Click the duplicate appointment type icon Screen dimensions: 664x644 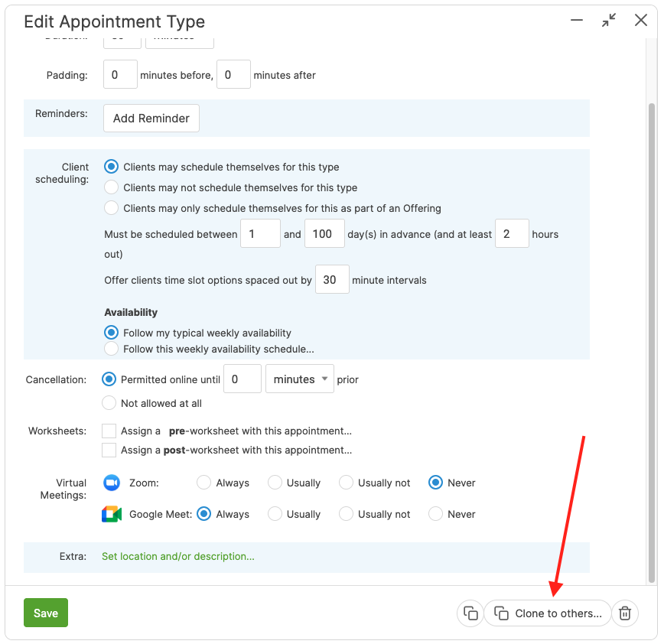(x=470, y=613)
